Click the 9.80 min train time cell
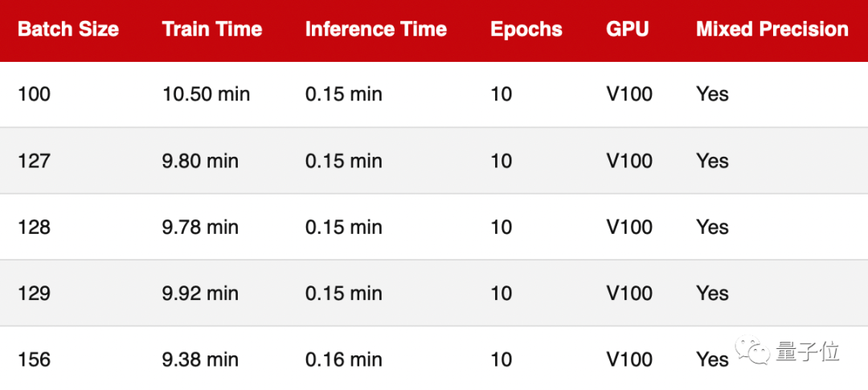This screenshot has height=390, width=868. point(200,161)
